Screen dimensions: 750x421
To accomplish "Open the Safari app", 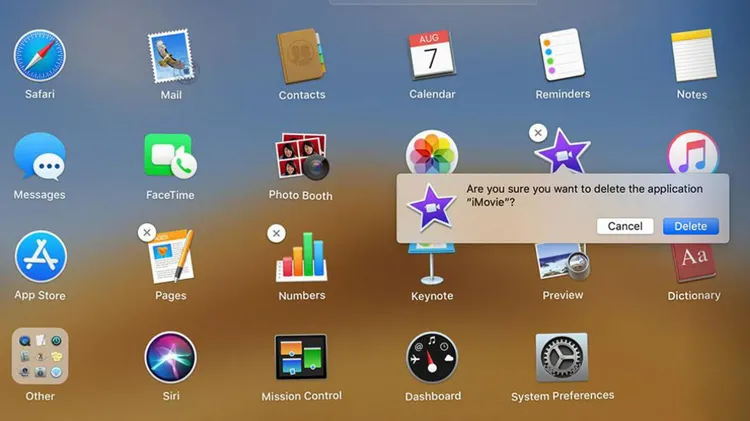I will [40, 55].
